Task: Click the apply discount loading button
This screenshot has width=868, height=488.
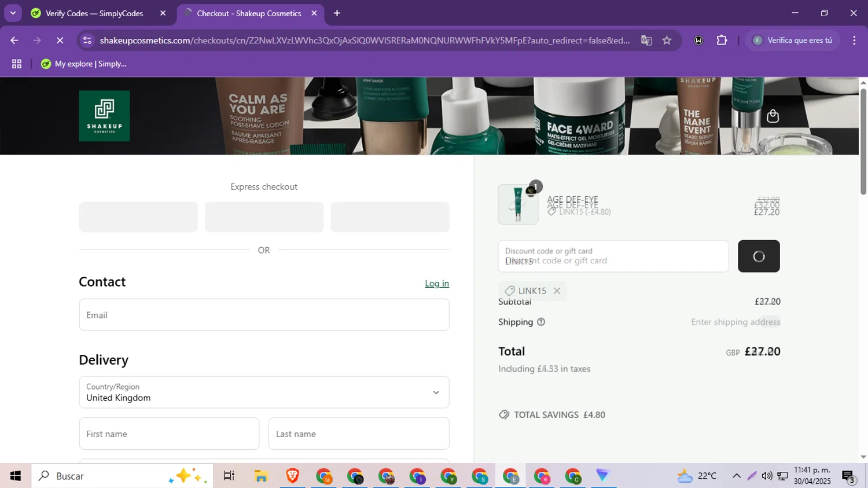Action: (x=759, y=256)
